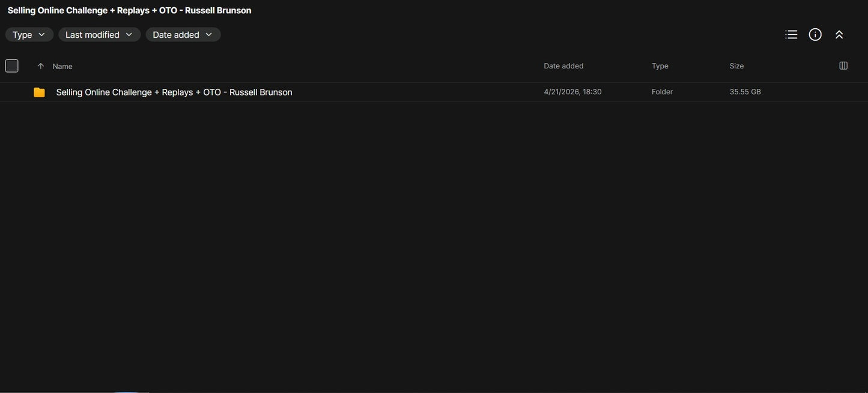
Task: Click the 35.55 GB size cell
Action: click(745, 92)
